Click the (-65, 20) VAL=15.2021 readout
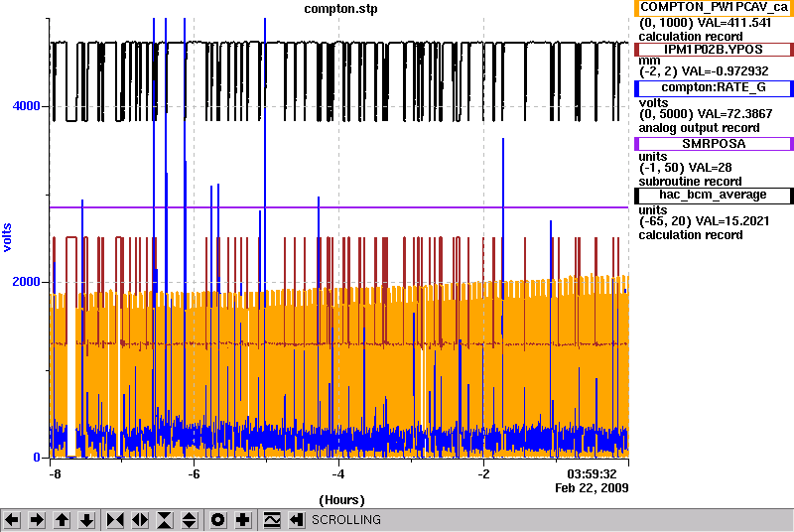 pyautogui.click(x=704, y=221)
